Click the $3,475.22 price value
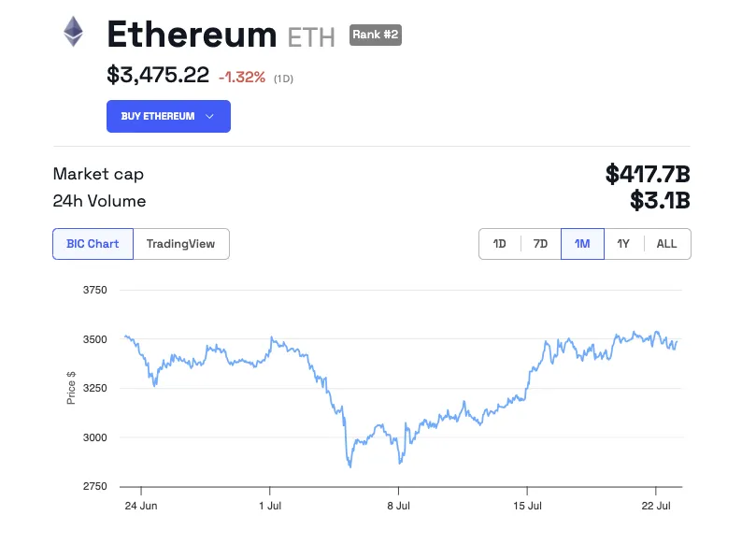This screenshot has height=544, width=756. [x=158, y=76]
